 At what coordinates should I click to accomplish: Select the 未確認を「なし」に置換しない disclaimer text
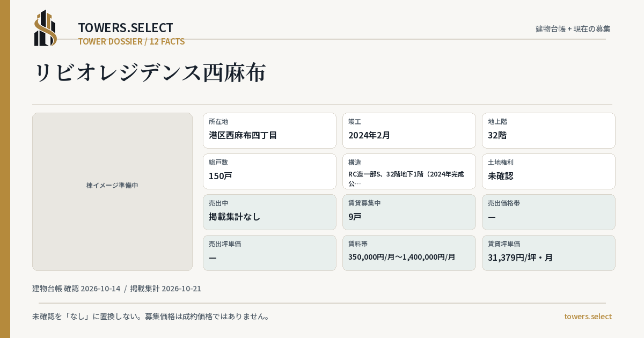pyautogui.click(x=151, y=317)
